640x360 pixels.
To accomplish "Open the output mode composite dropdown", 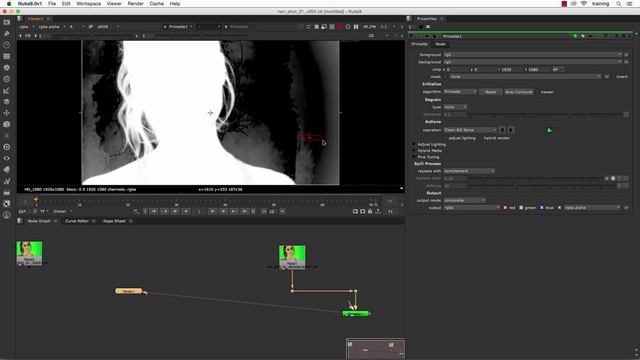I will [464, 200].
